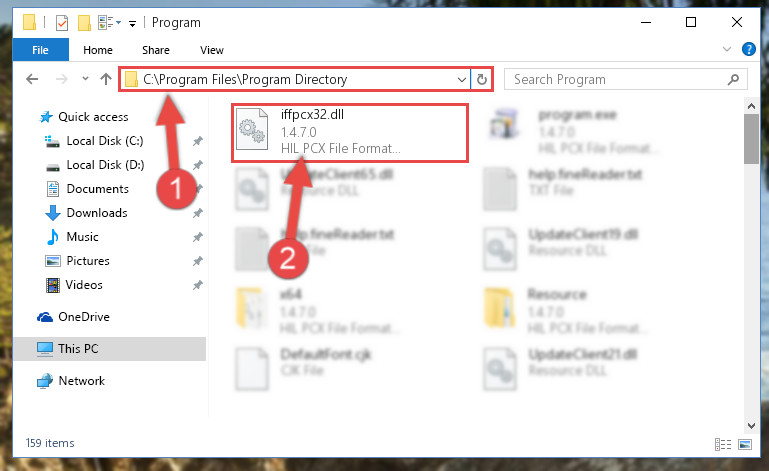Viewport: 769px width, 471px height.
Task: Unpin Local Disk (C:) from Quick access
Action: (x=197, y=141)
